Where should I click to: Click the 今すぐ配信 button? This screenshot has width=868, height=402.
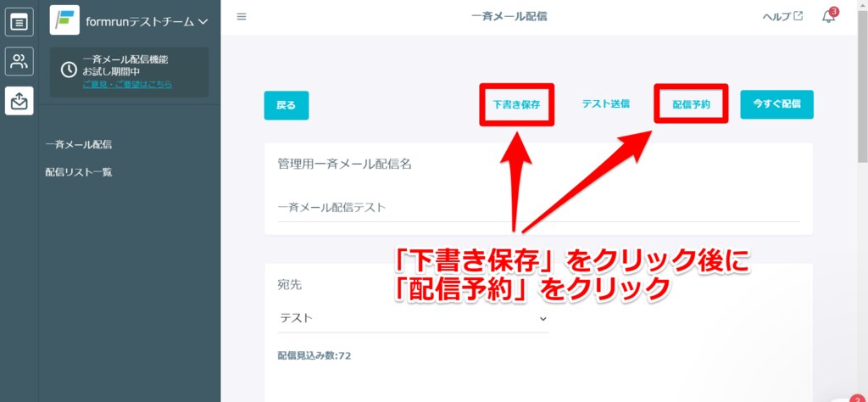[x=776, y=104]
